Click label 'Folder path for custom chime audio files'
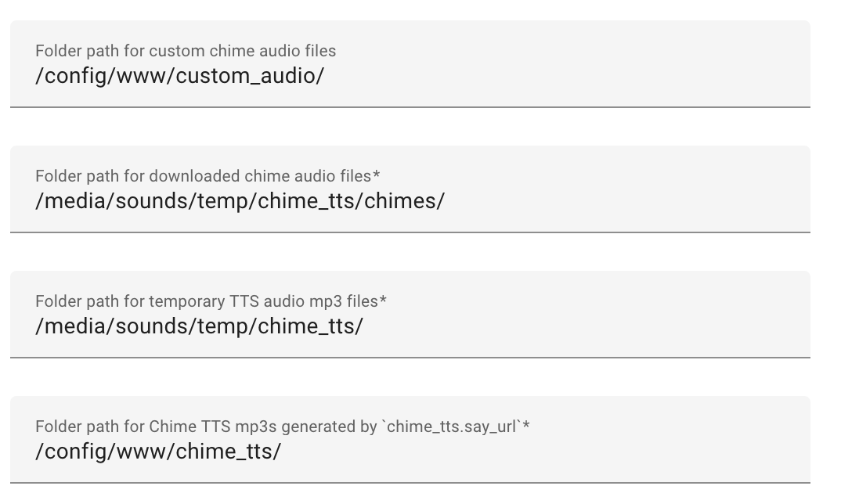Screen dimensions: 841x504 click(185, 51)
